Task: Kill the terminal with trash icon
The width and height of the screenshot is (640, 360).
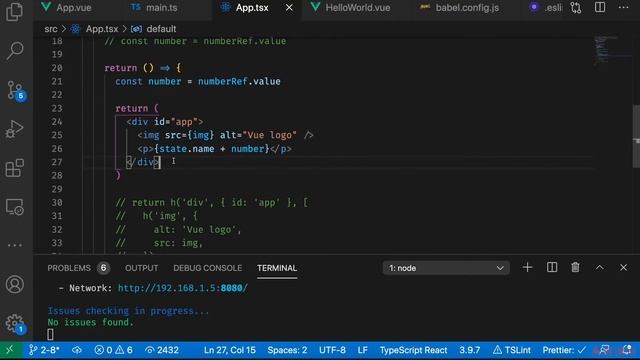Action: pos(576,268)
